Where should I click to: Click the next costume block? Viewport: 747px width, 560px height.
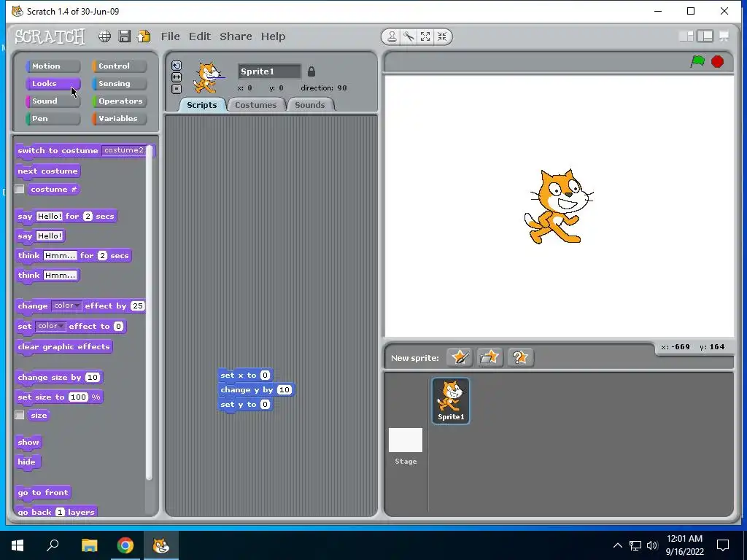(x=47, y=171)
